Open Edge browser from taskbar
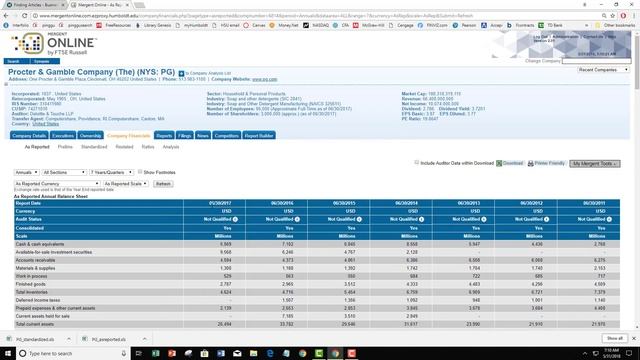This screenshot has height=360, width=640. [x=270, y=353]
